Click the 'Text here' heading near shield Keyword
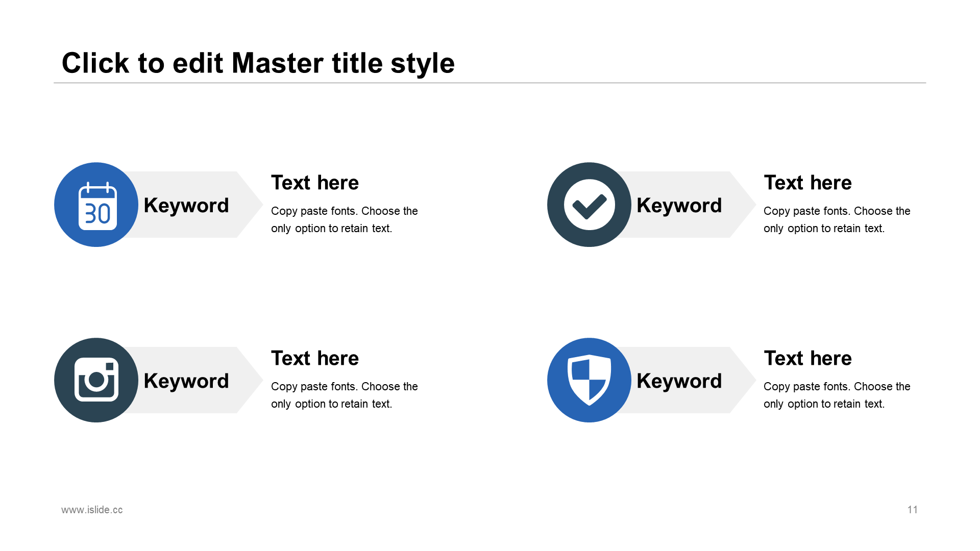Image resolution: width=980 pixels, height=551 pixels. 807,358
